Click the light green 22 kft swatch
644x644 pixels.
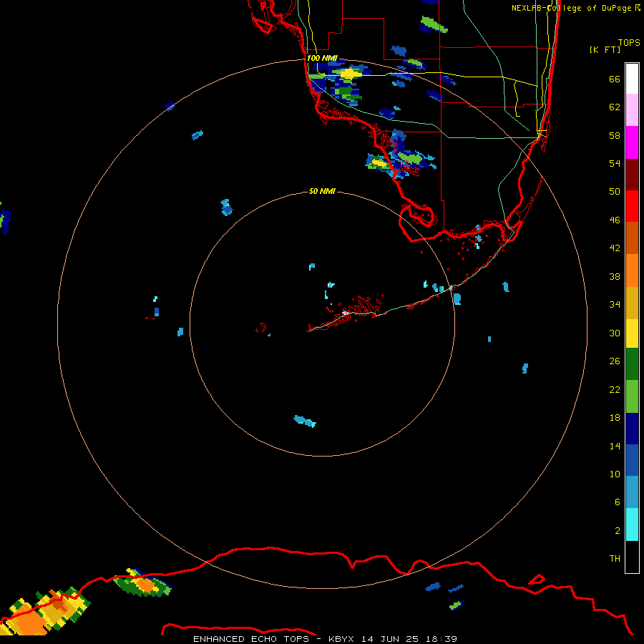pyautogui.click(x=632, y=396)
